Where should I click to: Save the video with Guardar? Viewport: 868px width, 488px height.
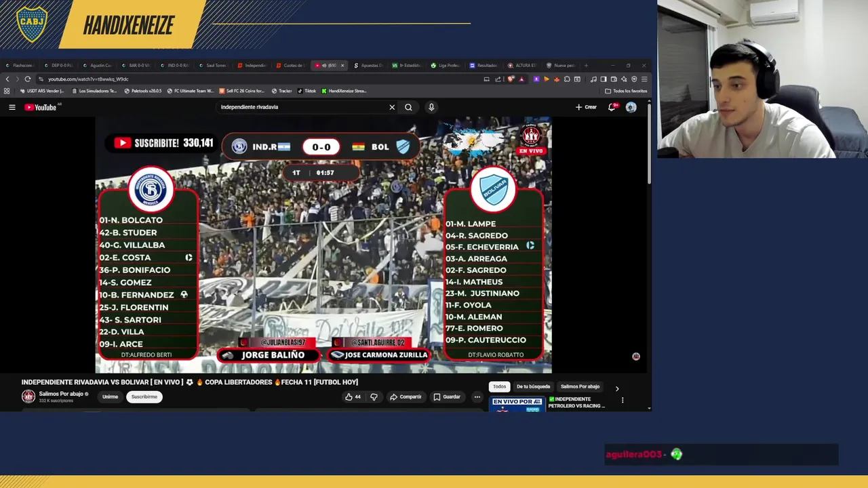click(x=448, y=397)
